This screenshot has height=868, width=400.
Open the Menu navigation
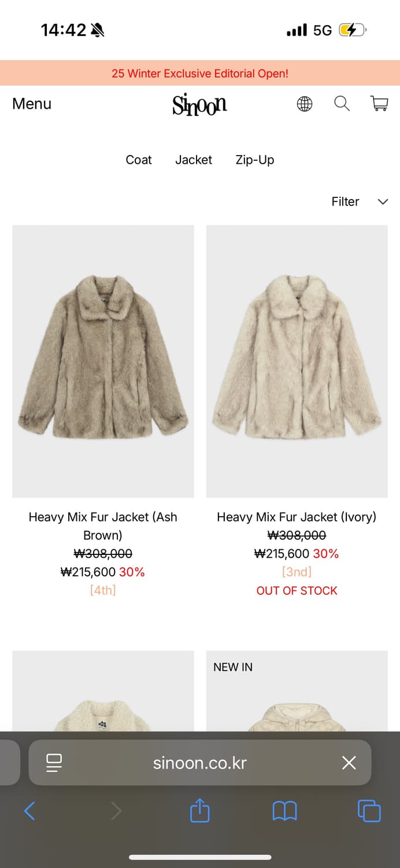coord(32,104)
